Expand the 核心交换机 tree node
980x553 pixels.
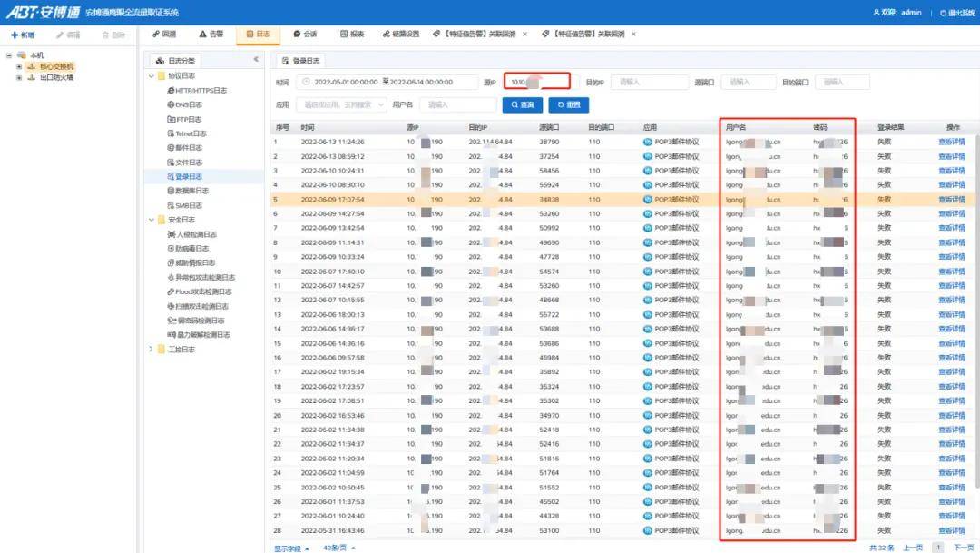point(19,66)
